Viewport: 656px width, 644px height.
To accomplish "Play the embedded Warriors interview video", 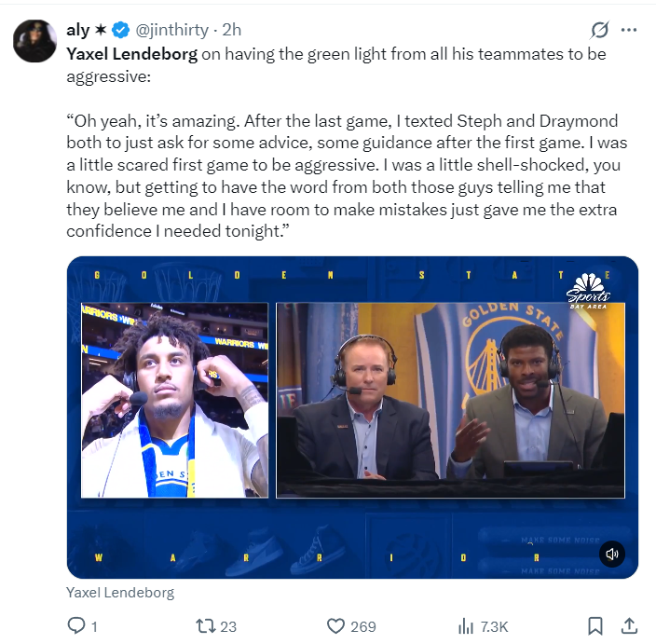I will (x=352, y=418).
